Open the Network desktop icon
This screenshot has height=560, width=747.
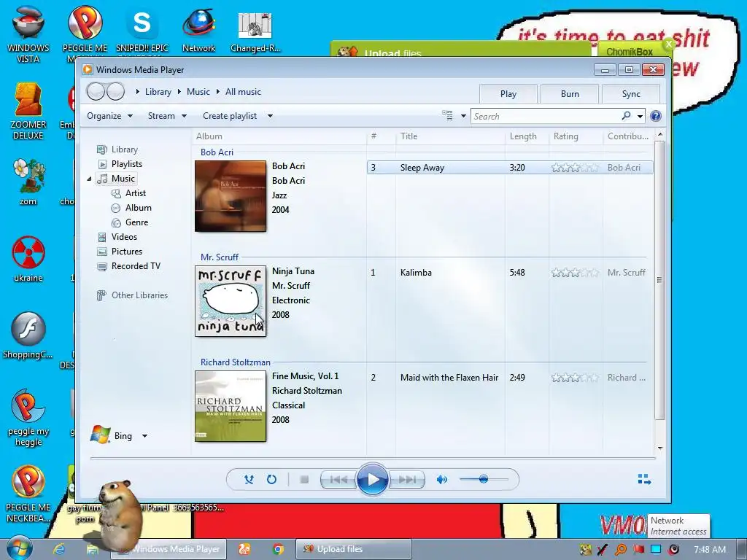click(198, 31)
